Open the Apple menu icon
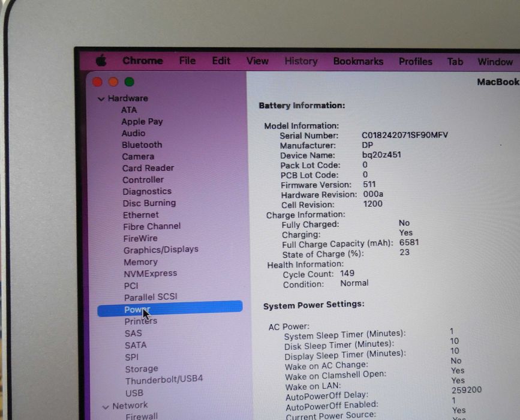Viewport: 520px width, 420px height. click(101, 61)
